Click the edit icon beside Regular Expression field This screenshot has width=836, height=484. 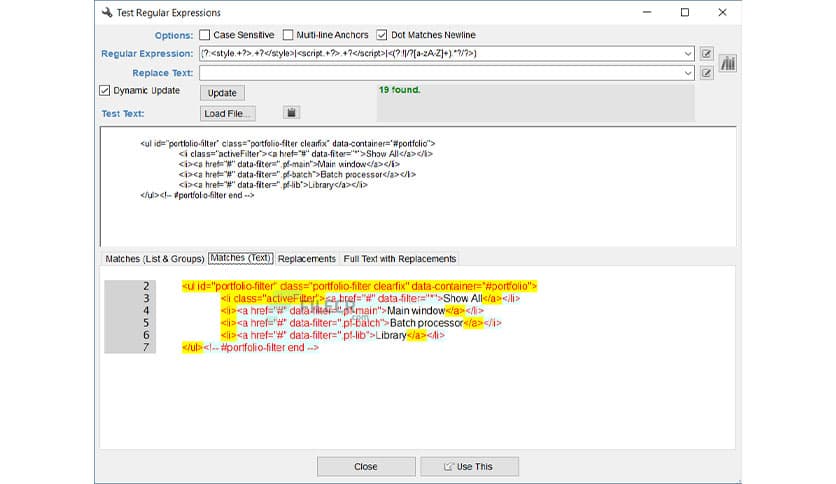point(706,53)
